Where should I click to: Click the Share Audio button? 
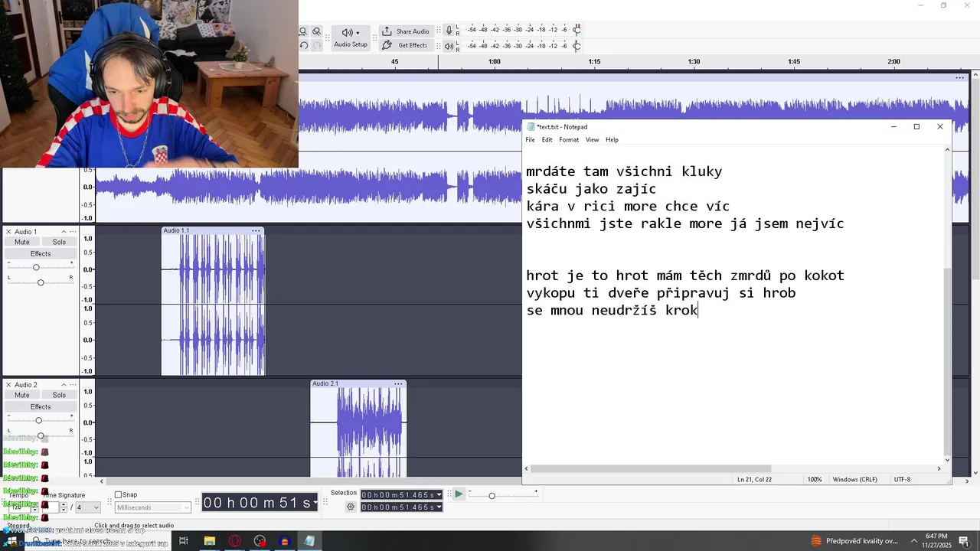(x=406, y=31)
